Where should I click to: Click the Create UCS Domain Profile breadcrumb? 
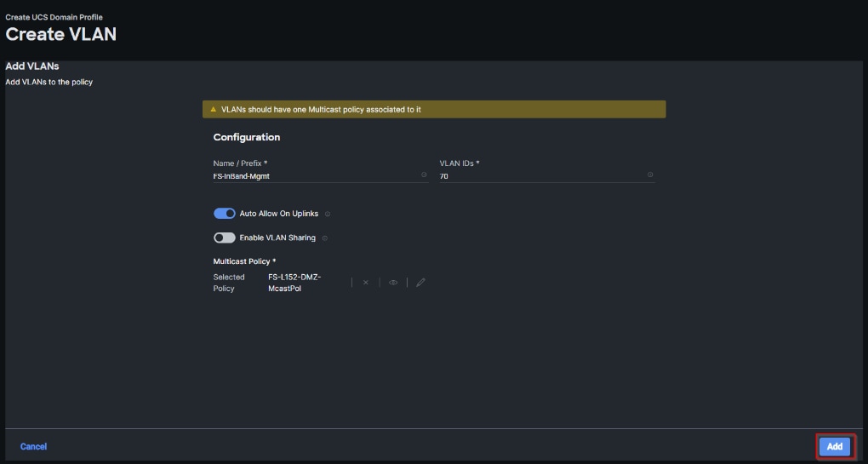(54, 17)
